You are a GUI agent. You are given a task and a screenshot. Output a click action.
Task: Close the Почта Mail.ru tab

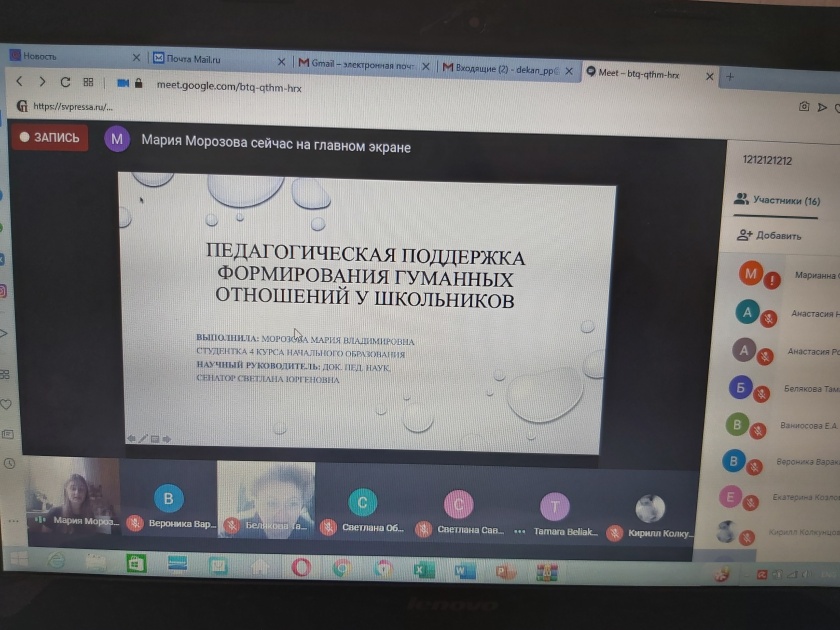click(281, 62)
